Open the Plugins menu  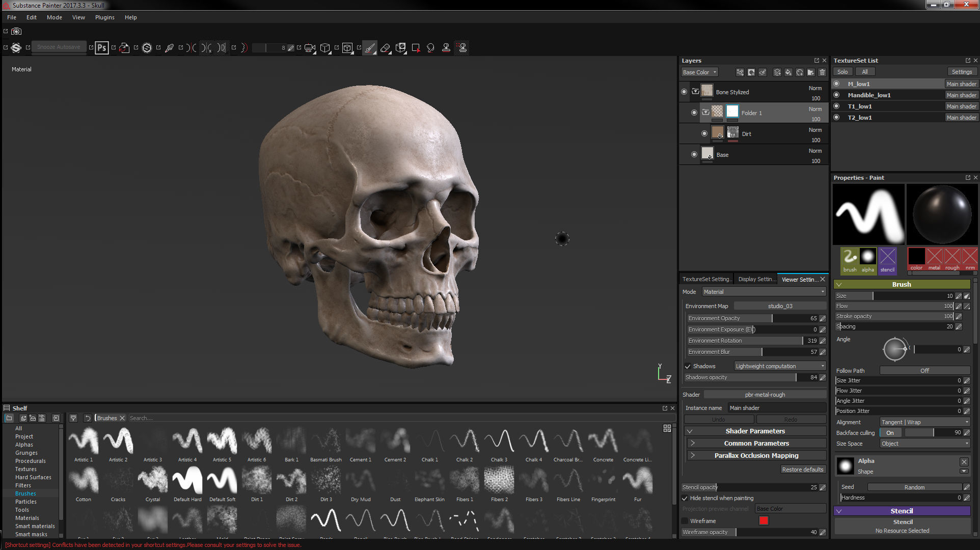tap(104, 17)
